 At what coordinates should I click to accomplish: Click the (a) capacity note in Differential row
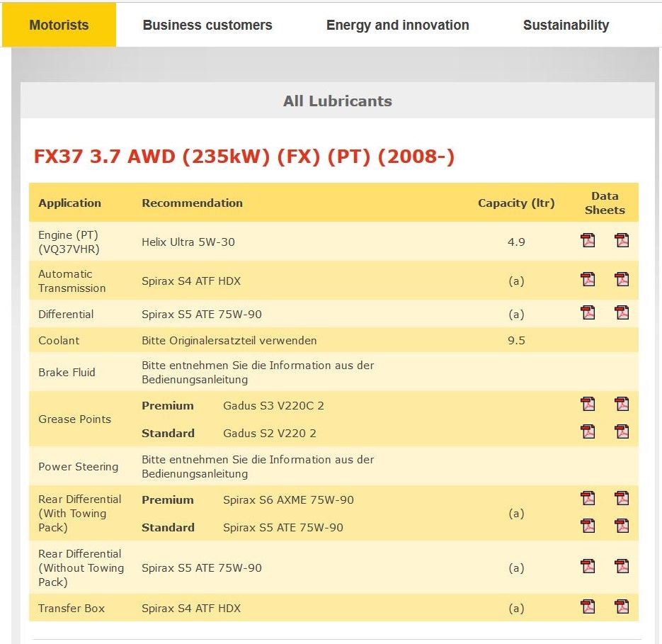(516, 314)
